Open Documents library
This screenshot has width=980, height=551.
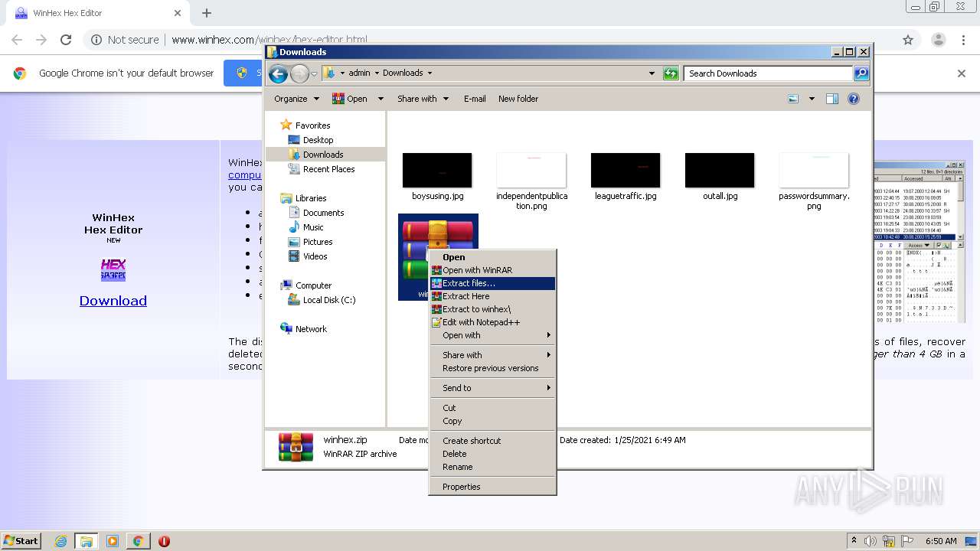316,212
